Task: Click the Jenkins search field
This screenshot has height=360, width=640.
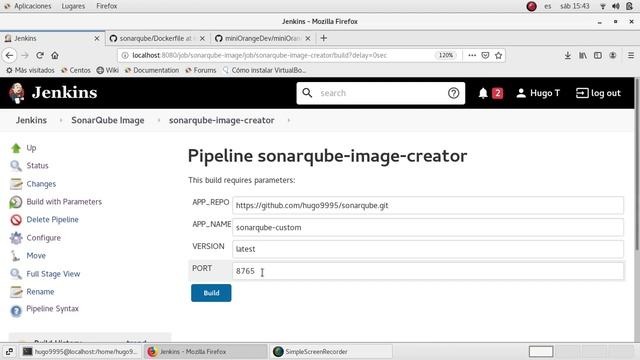Action: pyautogui.click(x=380, y=93)
